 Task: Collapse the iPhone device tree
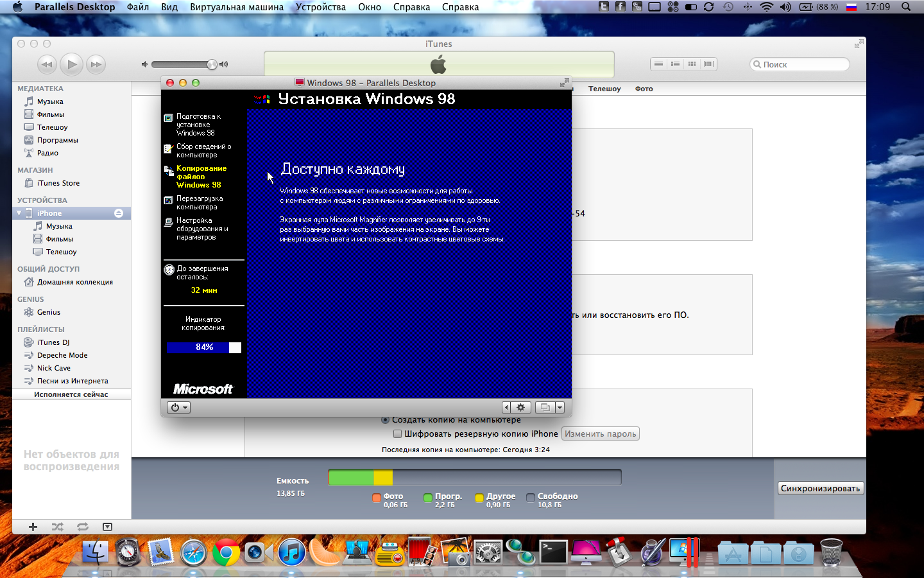point(19,213)
